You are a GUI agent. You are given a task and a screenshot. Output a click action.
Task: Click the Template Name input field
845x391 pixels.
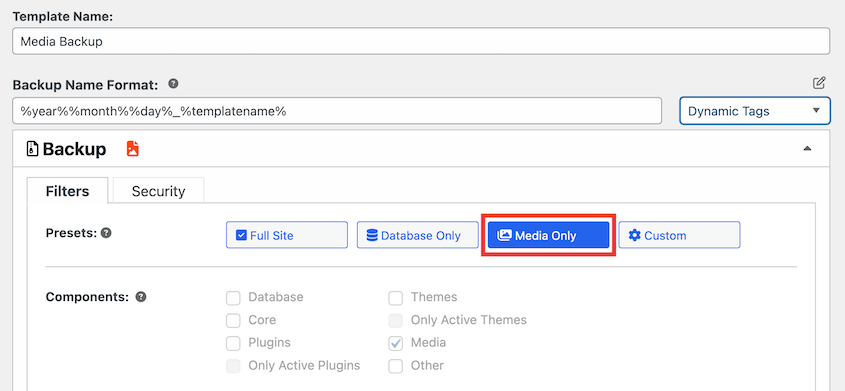click(421, 41)
